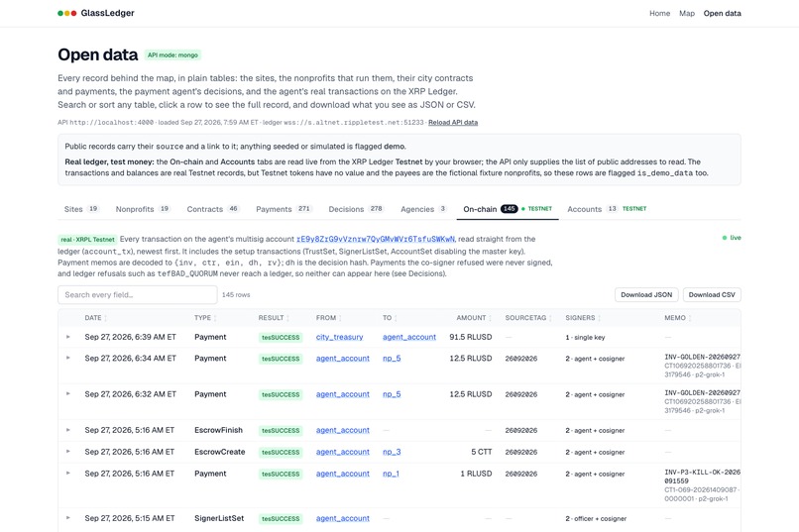This screenshot has width=799, height=532.
Task: Sort table by the AMOUNT column
Action: pos(474,318)
